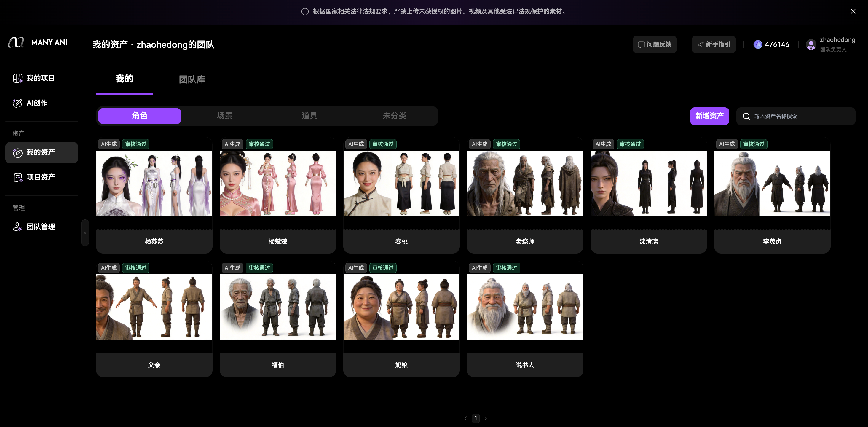The width and height of the screenshot is (868, 427).
Task: Show the 未分类 category
Action: 394,116
